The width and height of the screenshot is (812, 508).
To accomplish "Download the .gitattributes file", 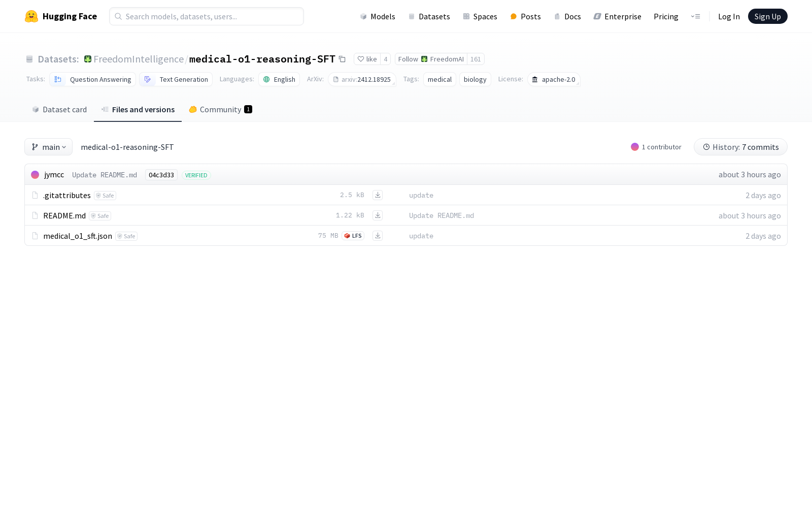I will pyautogui.click(x=377, y=195).
